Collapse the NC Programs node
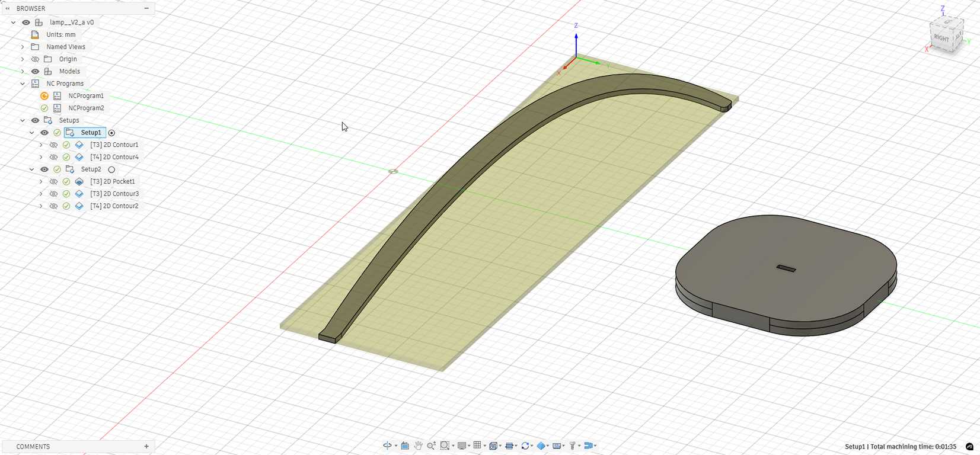Image resolution: width=980 pixels, height=455 pixels. [x=23, y=84]
